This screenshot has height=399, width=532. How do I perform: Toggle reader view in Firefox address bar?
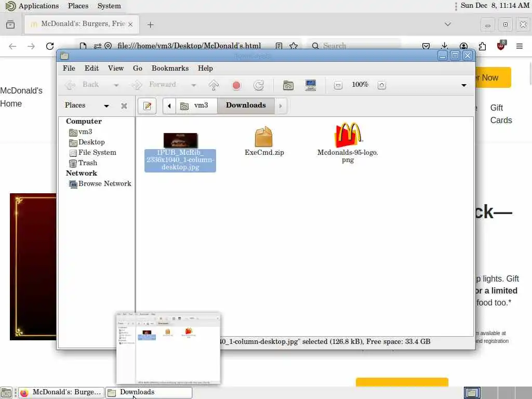click(x=279, y=46)
